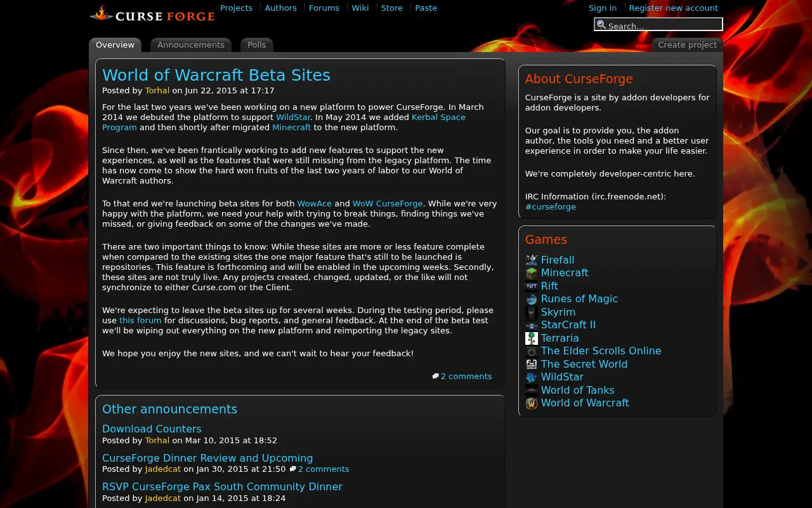Viewport: 812px width, 508px height.
Task: Open the #curseforge IRC channel link
Action: click(x=551, y=207)
